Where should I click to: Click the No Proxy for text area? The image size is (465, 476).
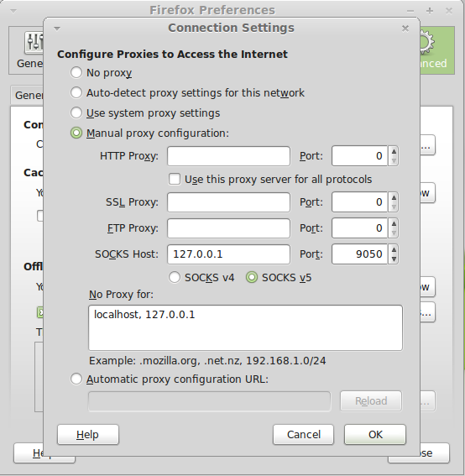[245, 328]
